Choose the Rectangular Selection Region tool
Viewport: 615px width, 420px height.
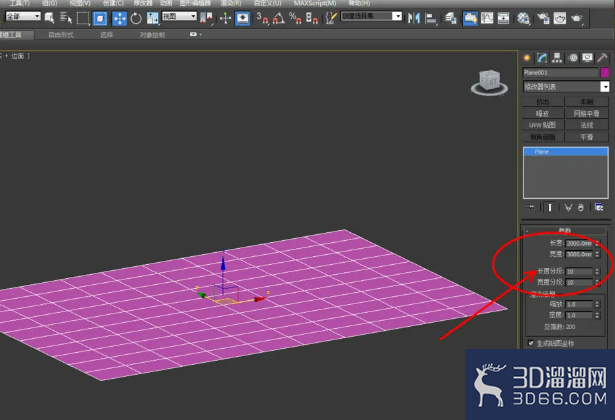(83, 18)
